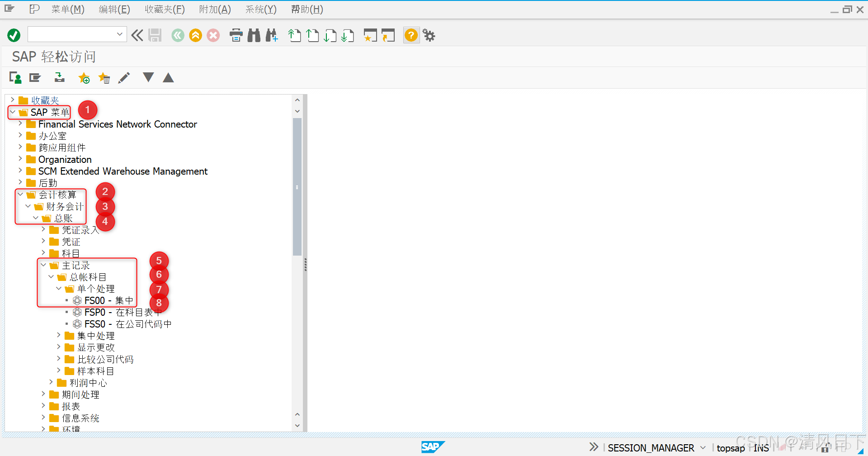Click the Previous Page icon
The height and width of the screenshot is (456, 868).
click(312, 35)
